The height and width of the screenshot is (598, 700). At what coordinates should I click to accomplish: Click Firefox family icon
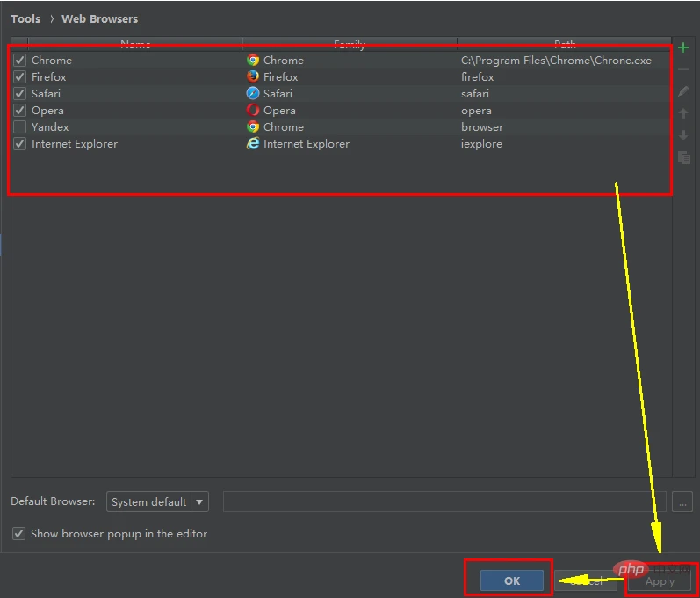(x=253, y=76)
